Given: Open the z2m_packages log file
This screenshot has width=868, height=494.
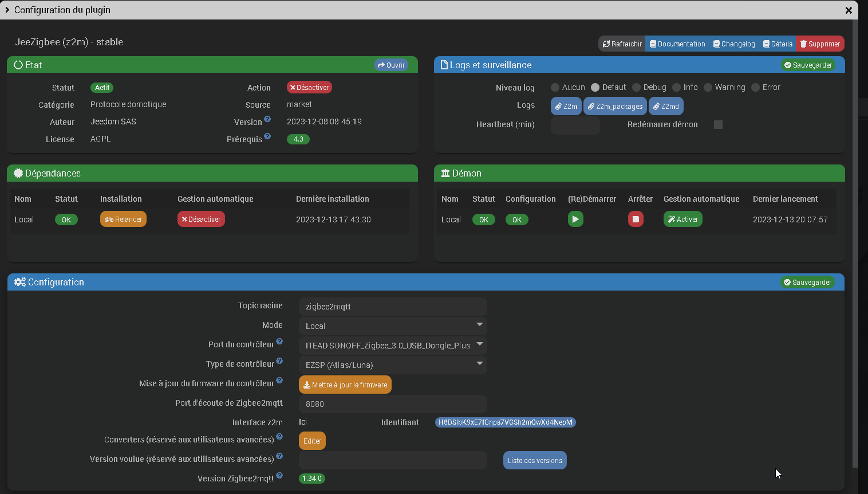Looking at the screenshot, I should [615, 106].
